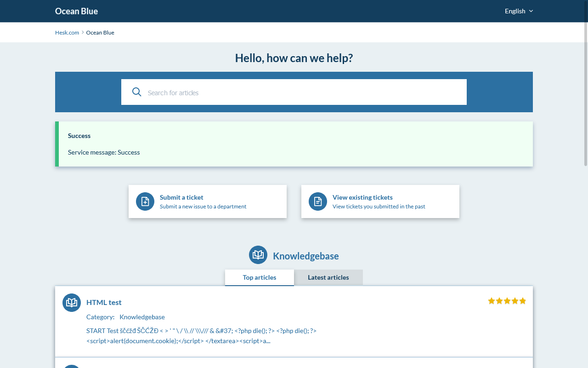This screenshot has width=588, height=368.
Task: Click the 'Category:' label in HTML test
Action: point(100,317)
